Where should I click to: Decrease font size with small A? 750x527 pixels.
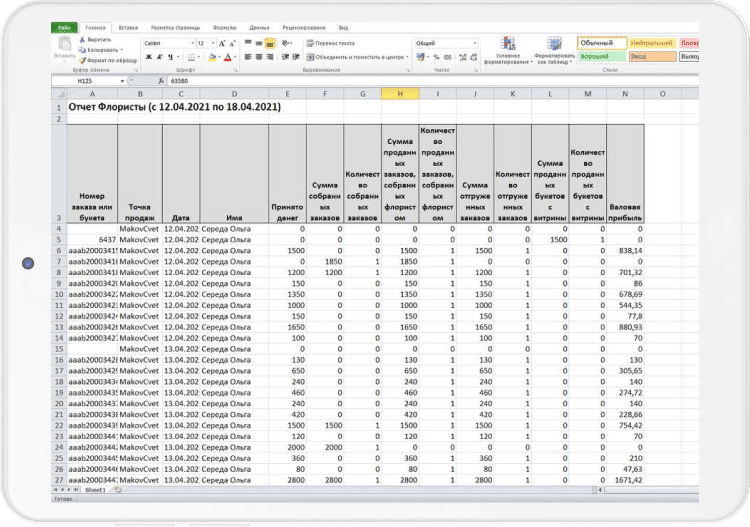coord(232,44)
